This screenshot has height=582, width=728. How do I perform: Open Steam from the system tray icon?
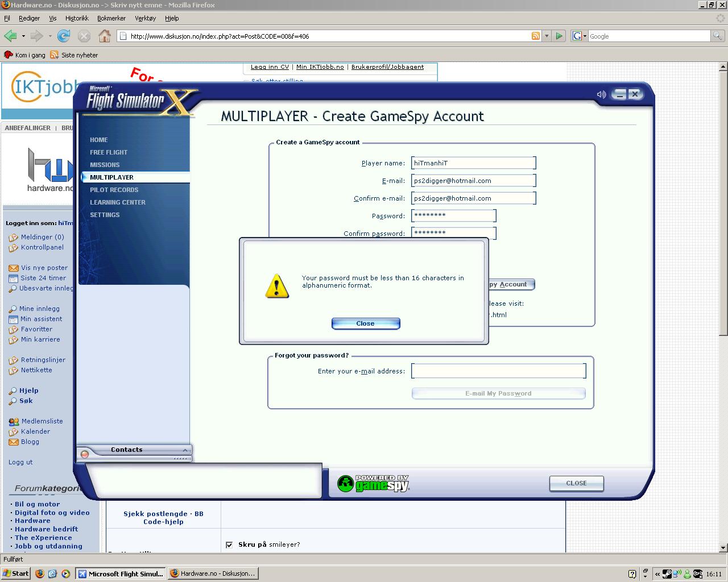[667, 573]
